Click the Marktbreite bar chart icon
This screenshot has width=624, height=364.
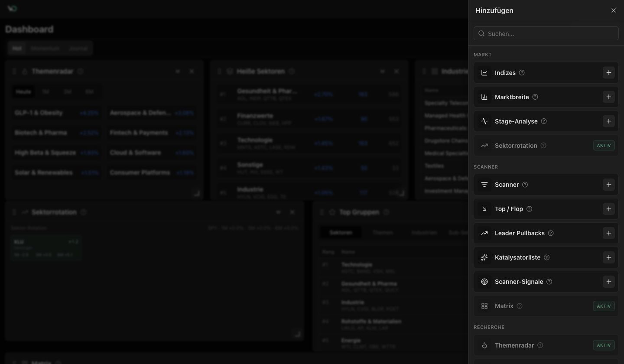tap(484, 97)
